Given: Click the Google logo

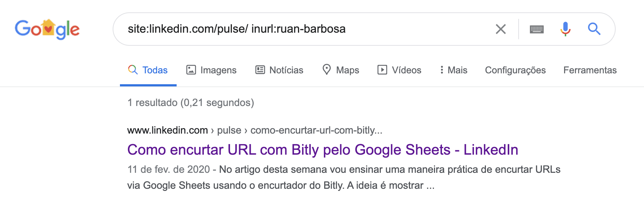Looking at the screenshot, I should (47, 29).
